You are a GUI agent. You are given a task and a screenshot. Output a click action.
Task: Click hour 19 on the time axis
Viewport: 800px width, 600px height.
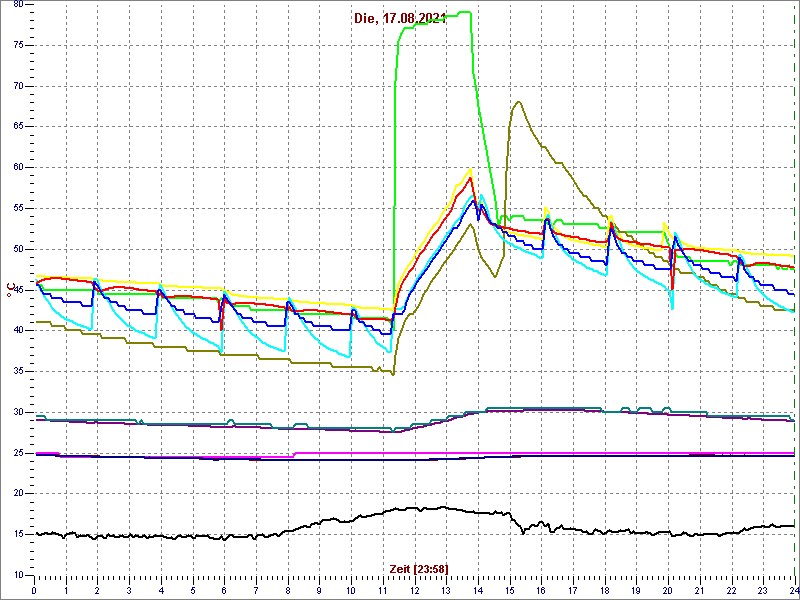point(636,590)
